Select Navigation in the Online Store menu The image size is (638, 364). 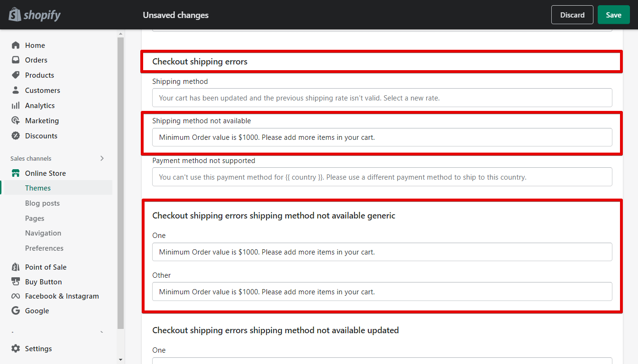[x=43, y=233]
